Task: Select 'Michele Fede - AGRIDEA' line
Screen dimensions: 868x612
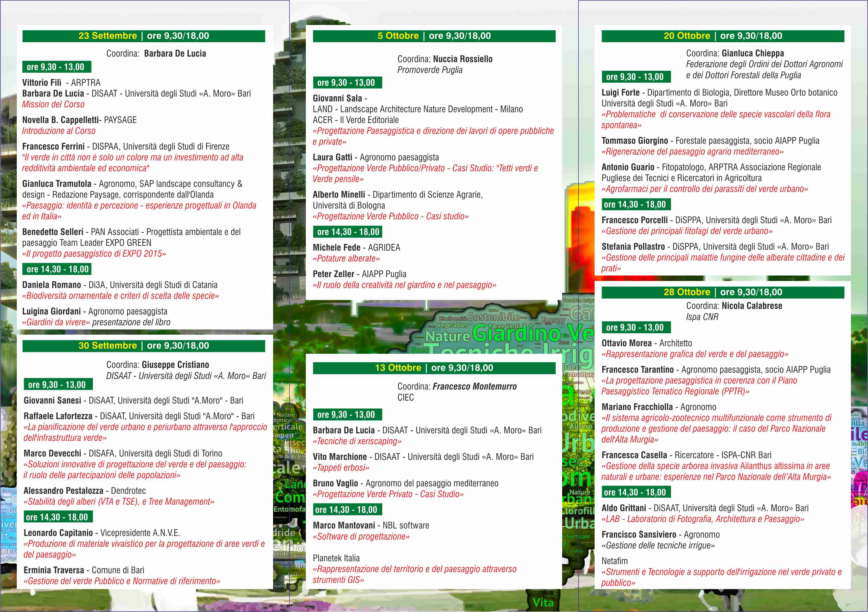Action: click(x=356, y=248)
